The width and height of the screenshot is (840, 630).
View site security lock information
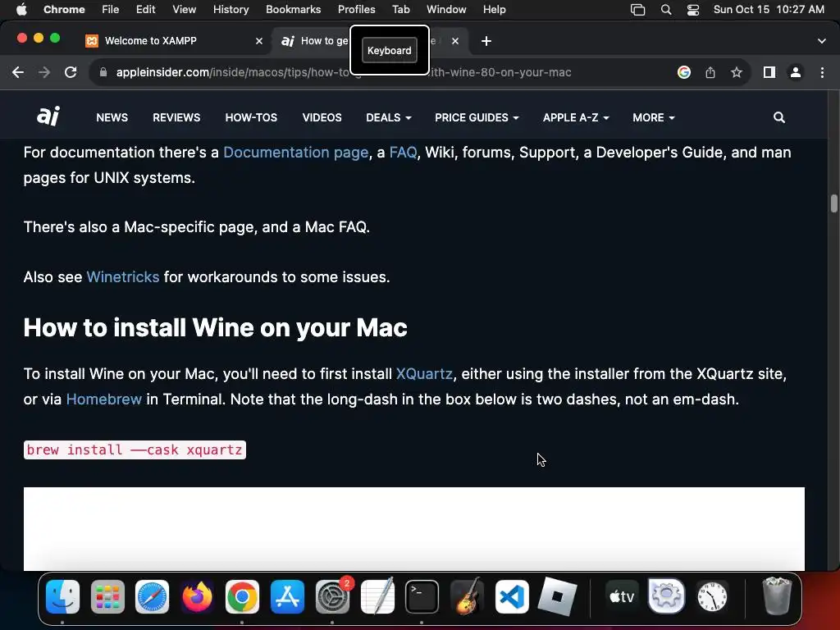pos(103,72)
